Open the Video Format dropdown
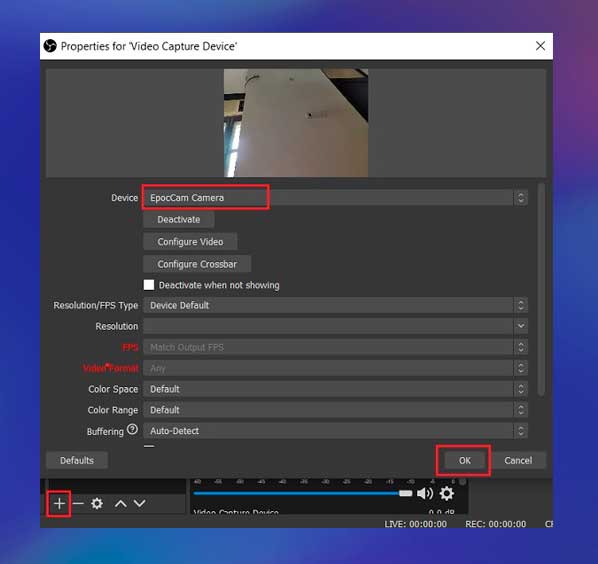 [x=335, y=368]
